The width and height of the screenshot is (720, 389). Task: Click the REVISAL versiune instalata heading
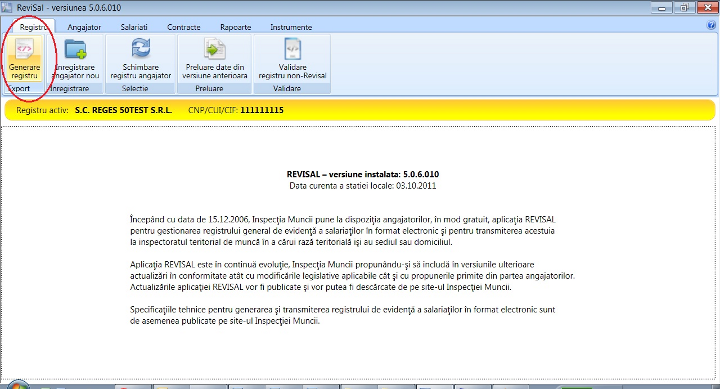pyautogui.click(x=363, y=174)
